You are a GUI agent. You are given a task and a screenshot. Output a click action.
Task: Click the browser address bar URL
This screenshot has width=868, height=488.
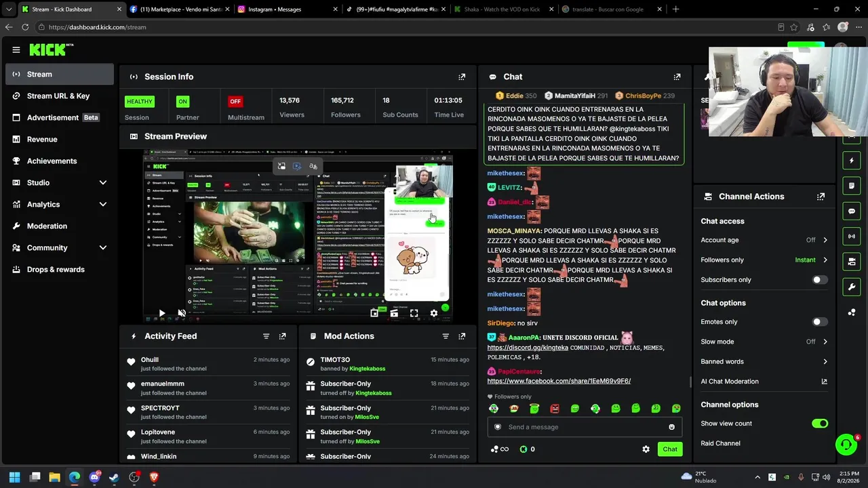pos(98,27)
